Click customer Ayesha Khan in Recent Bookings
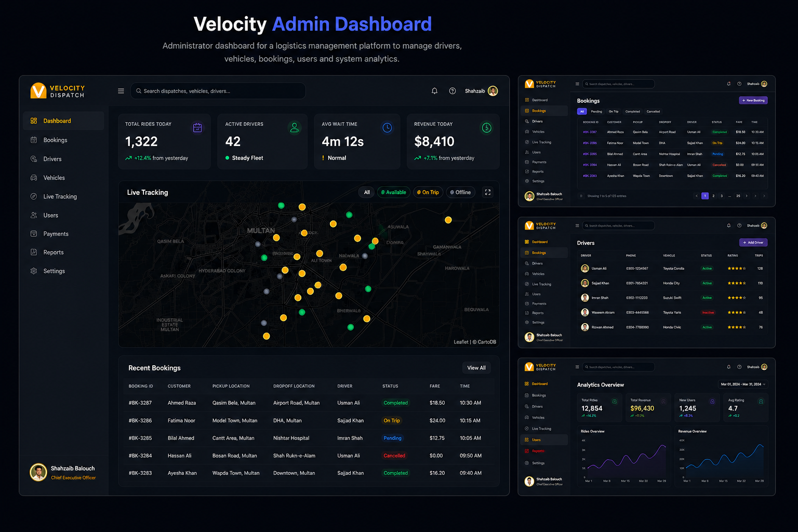Image resolution: width=798 pixels, height=532 pixels. (x=182, y=473)
